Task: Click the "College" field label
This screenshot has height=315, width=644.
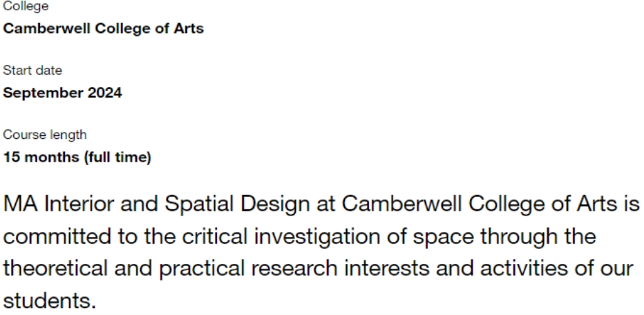Action: [x=26, y=6]
